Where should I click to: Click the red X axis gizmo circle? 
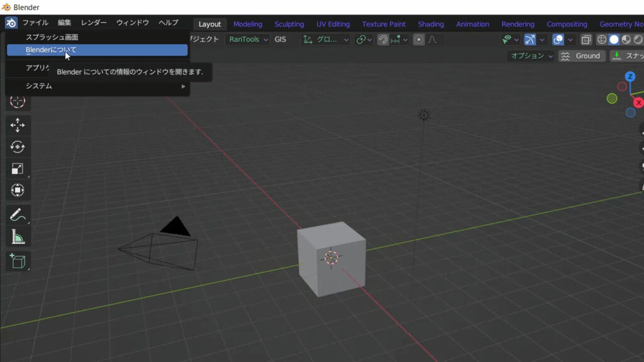(x=639, y=102)
